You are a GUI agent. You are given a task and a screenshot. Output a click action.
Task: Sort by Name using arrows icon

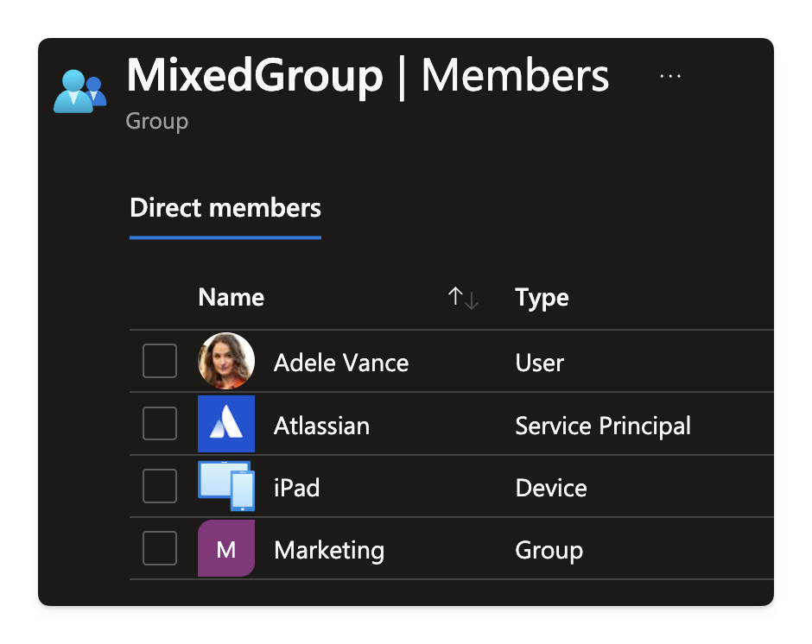[463, 298]
